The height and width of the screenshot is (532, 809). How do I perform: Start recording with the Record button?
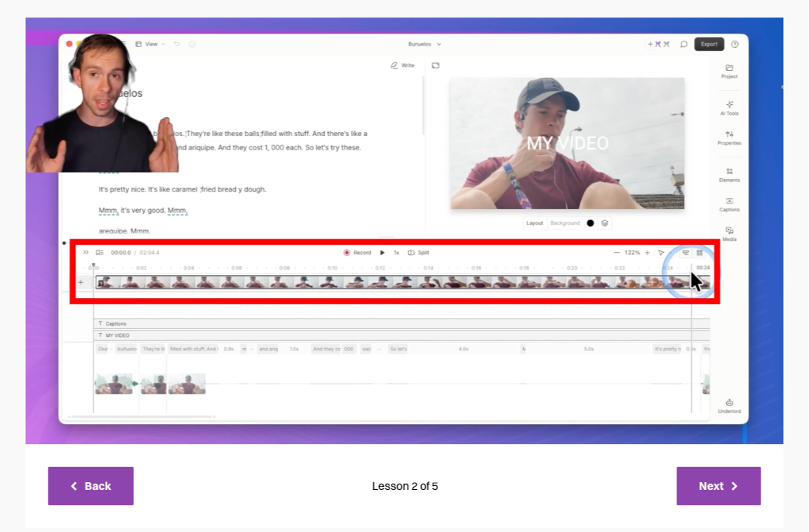click(358, 253)
